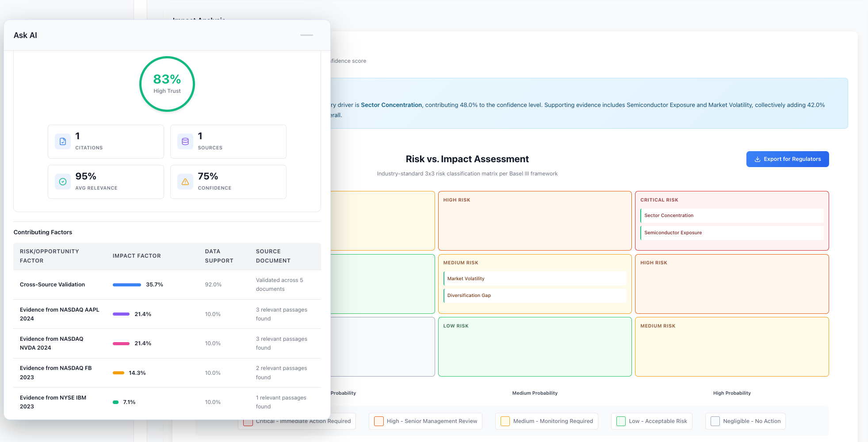The height and width of the screenshot is (442, 868).
Task: Open the Sector Concentration link in summary banner
Action: [391, 105]
